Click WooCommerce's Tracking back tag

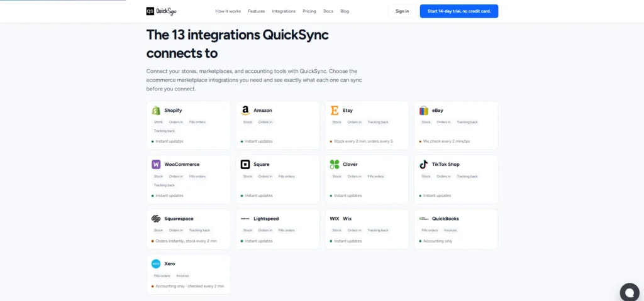(164, 185)
